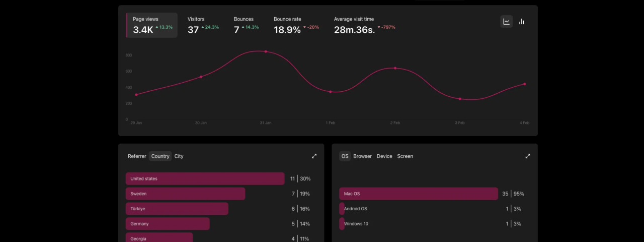Expand the OS/Browser/Device panel
Image resolution: width=644 pixels, height=242 pixels.
pyautogui.click(x=528, y=156)
